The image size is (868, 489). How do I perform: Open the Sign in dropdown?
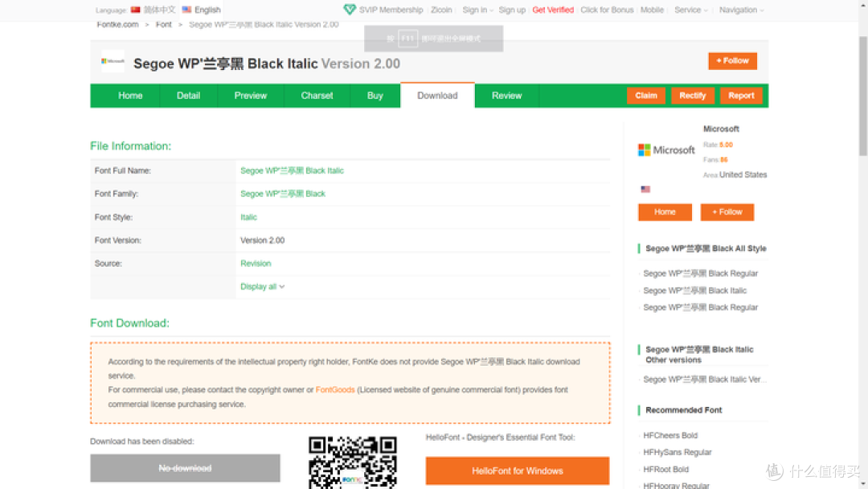[x=477, y=10]
